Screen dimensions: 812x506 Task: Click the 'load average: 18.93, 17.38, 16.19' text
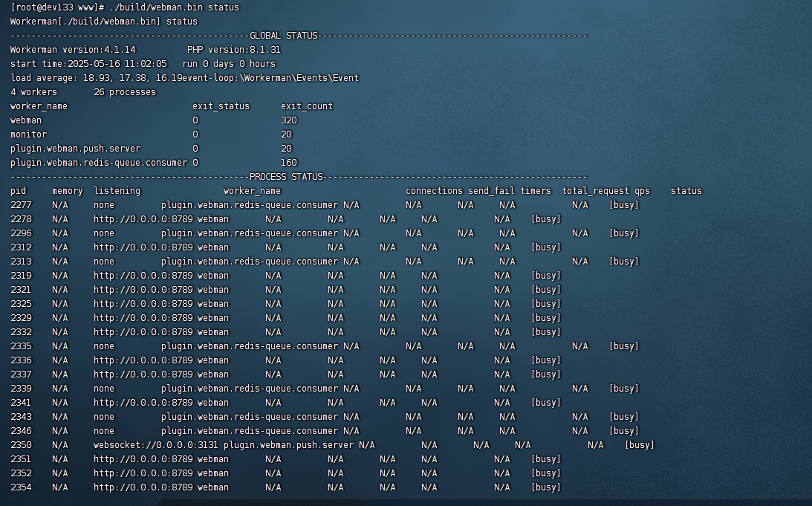(x=97, y=78)
